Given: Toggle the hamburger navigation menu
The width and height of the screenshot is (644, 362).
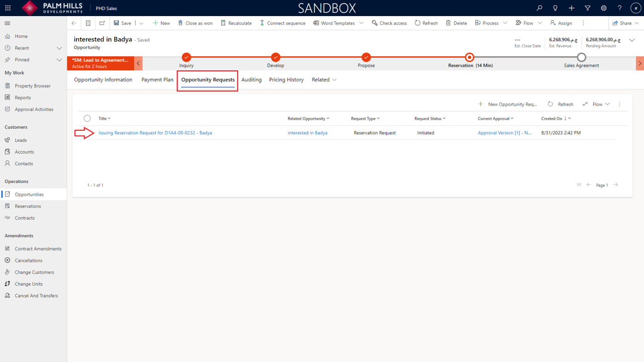Looking at the screenshot, I should click(x=7, y=23).
